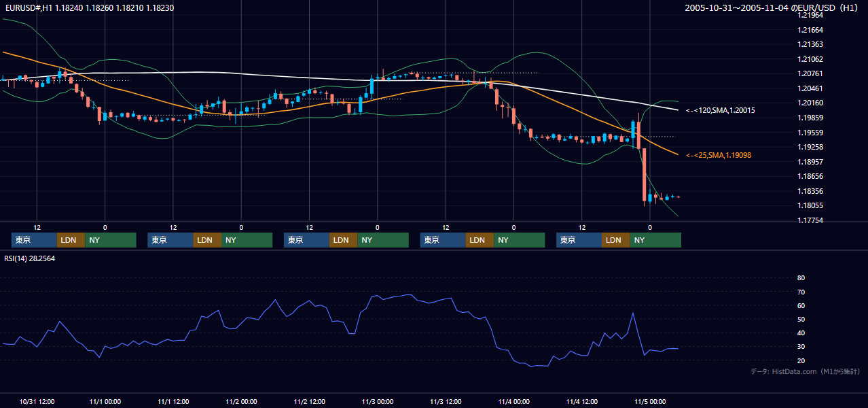Click the 1.21964 price axis label
The width and height of the screenshot is (868, 408).
click(x=810, y=16)
